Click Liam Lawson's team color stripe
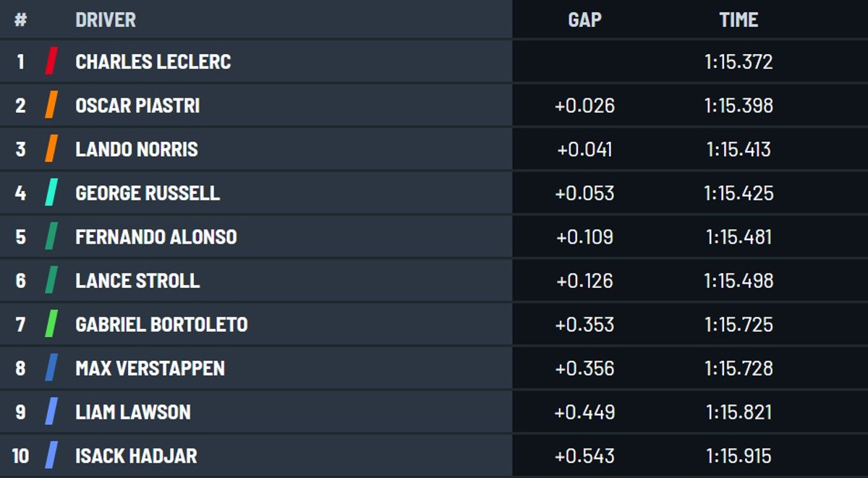This screenshot has width=868, height=478. (51, 411)
